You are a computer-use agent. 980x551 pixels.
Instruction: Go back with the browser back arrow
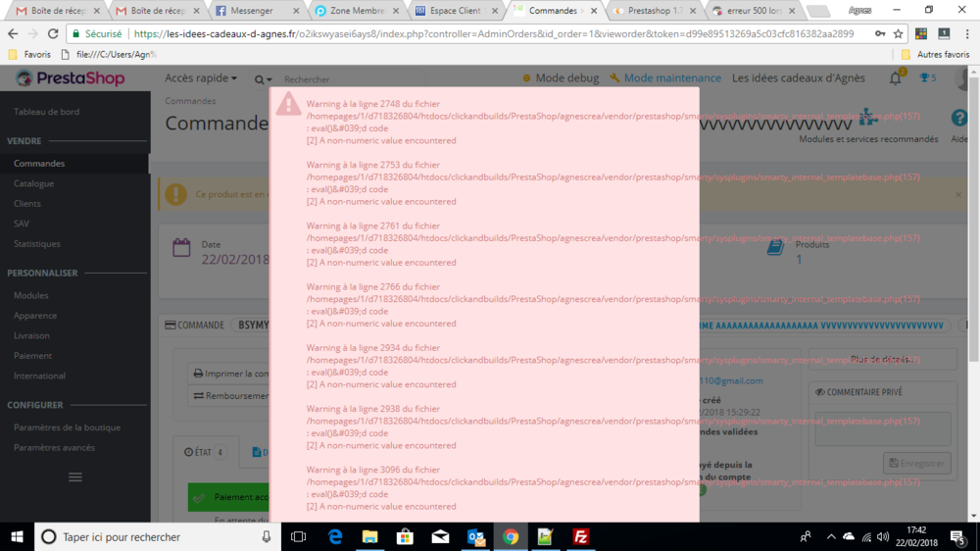pos(13,33)
